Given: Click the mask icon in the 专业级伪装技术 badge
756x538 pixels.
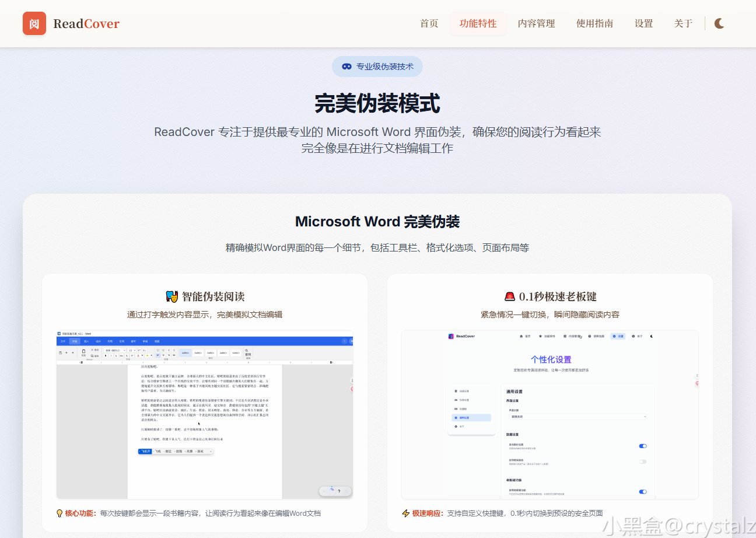Looking at the screenshot, I should point(346,67).
